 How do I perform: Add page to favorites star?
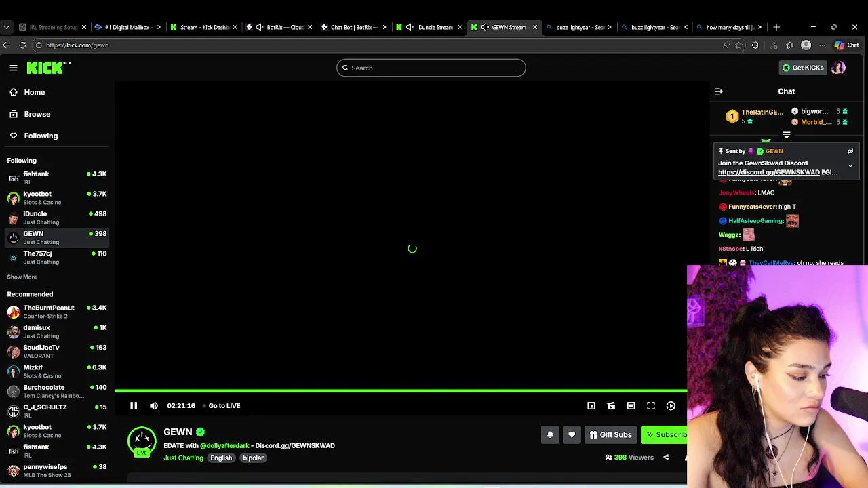pyautogui.click(x=738, y=45)
